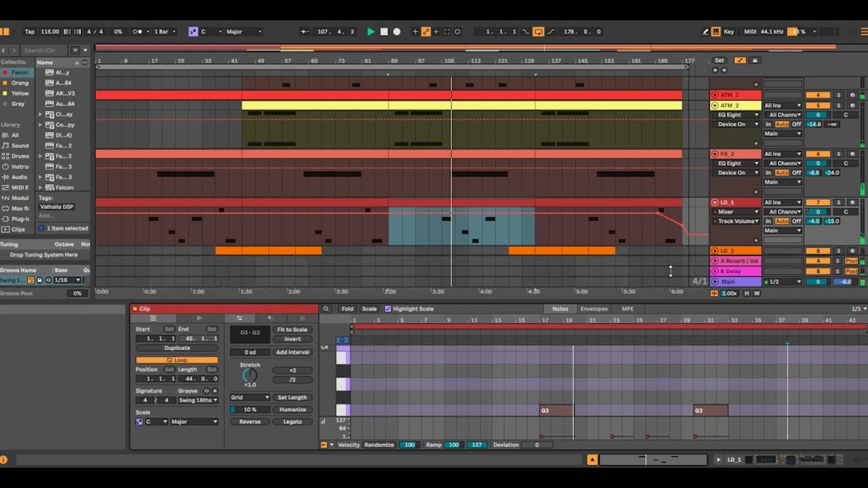Set LD_1 monitoring to Off
Screen dimensions: 868x488
click(797, 222)
